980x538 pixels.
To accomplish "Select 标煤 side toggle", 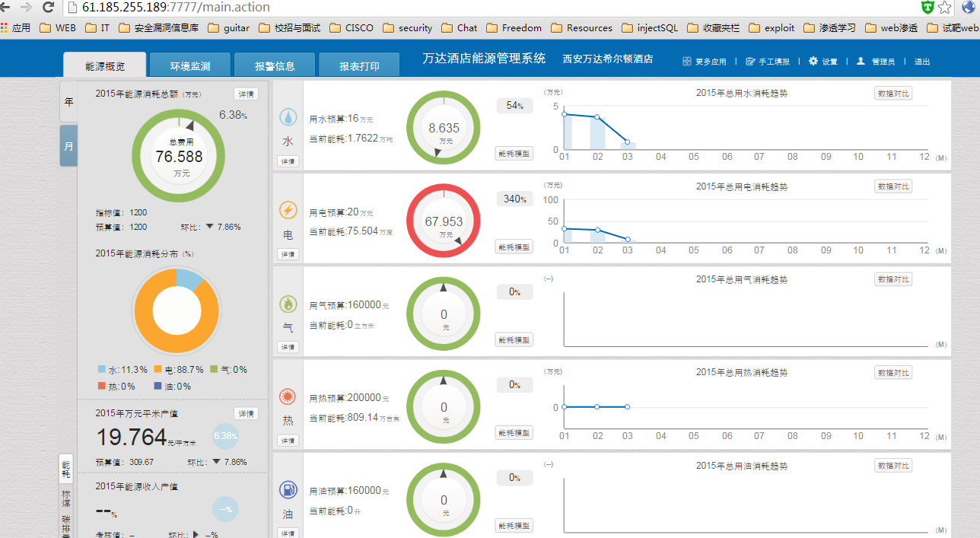I will tap(66, 499).
